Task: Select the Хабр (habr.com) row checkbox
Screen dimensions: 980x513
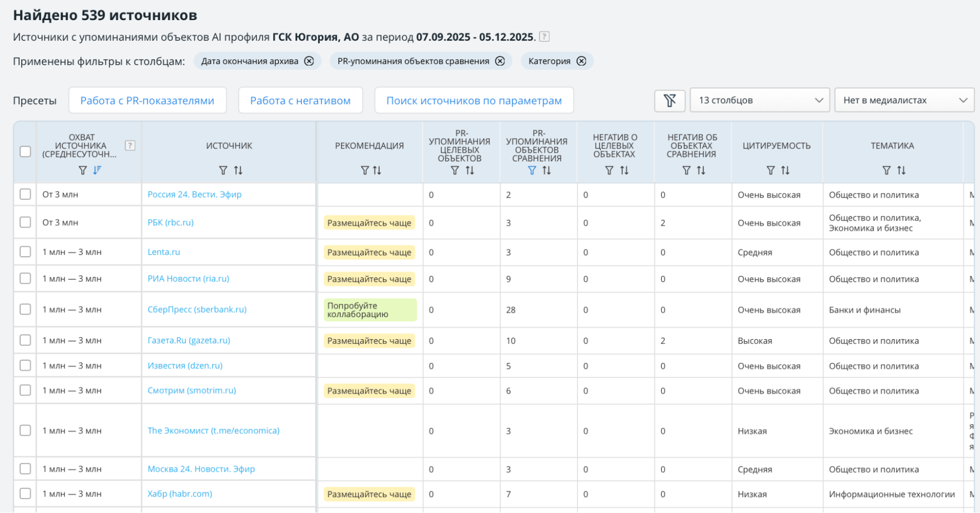Action: pyautogui.click(x=25, y=494)
